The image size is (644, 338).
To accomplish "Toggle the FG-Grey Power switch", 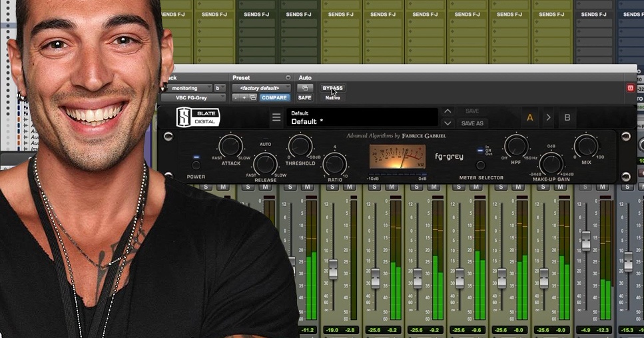I will pos(196,165).
